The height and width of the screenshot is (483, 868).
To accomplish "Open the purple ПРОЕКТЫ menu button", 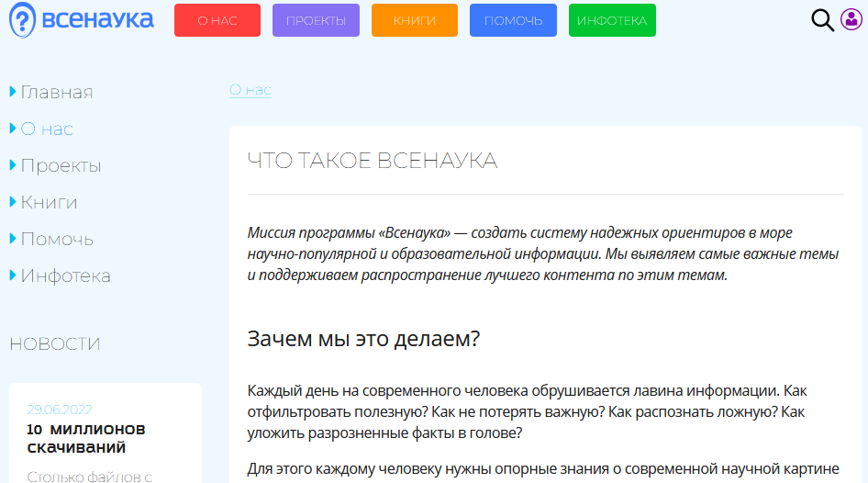I will pos(316,20).
